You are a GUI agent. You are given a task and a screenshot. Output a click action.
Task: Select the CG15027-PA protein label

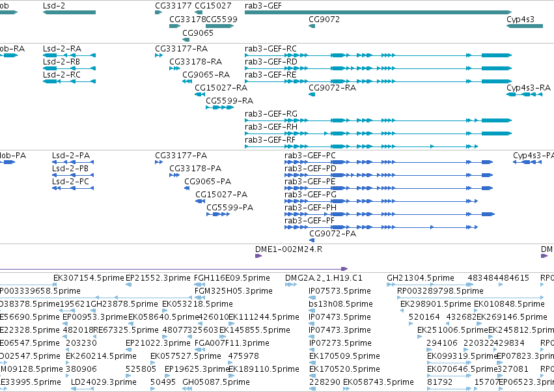(221, 195)
